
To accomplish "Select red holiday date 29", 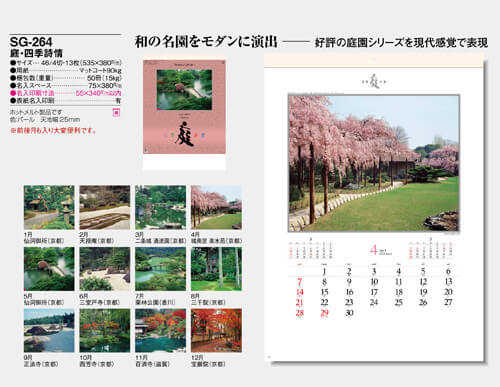I will (x=324, y=313).
